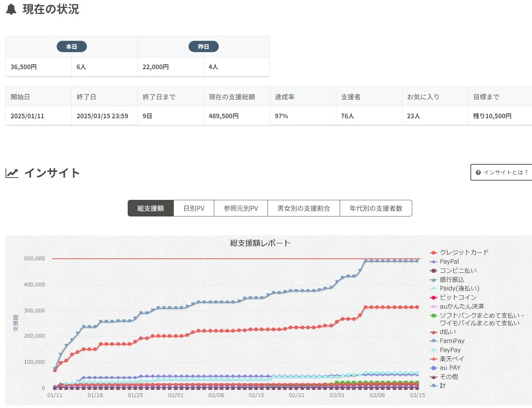The image size is (532, 408).
Task: Switch to the 日別PV tab
Action: (x=194, y=209)
